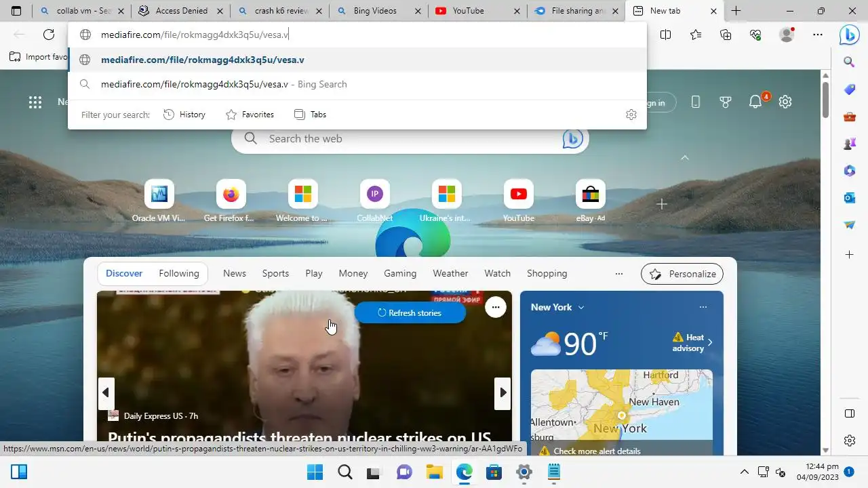Open Windows Start button on taskbar

point(315,472)
